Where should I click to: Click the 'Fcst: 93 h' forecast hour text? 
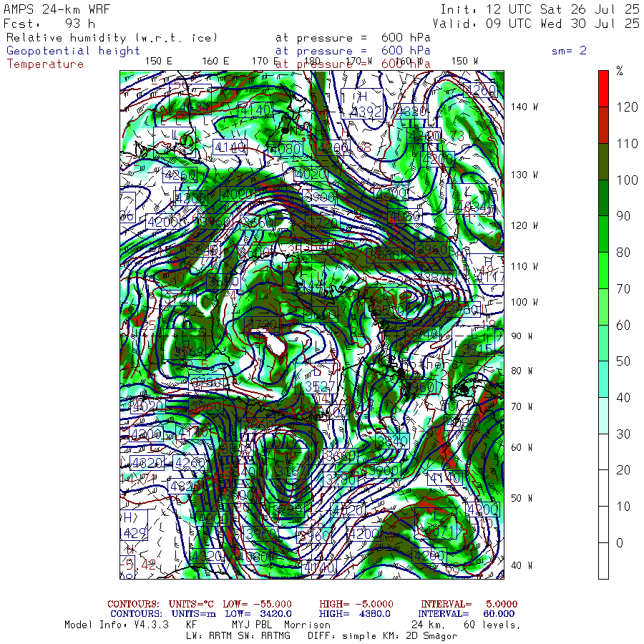(x=49, y=24)
